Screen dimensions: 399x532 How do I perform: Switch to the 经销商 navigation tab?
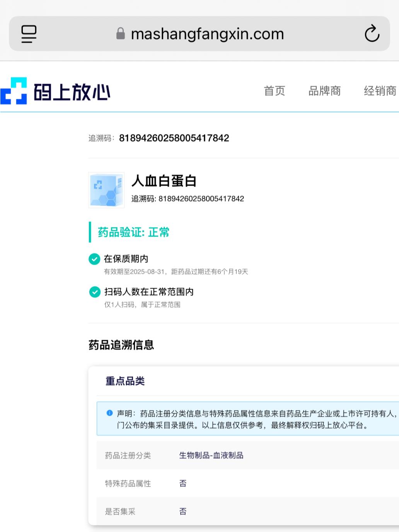coord(380,91)
